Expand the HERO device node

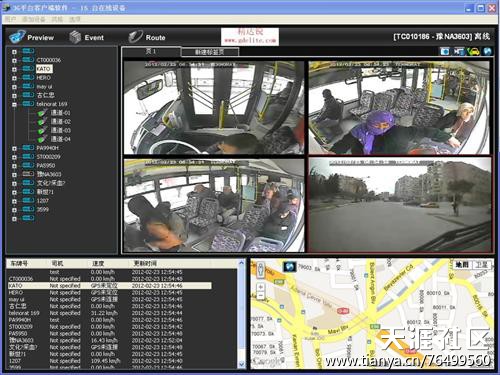pos(14,78)
